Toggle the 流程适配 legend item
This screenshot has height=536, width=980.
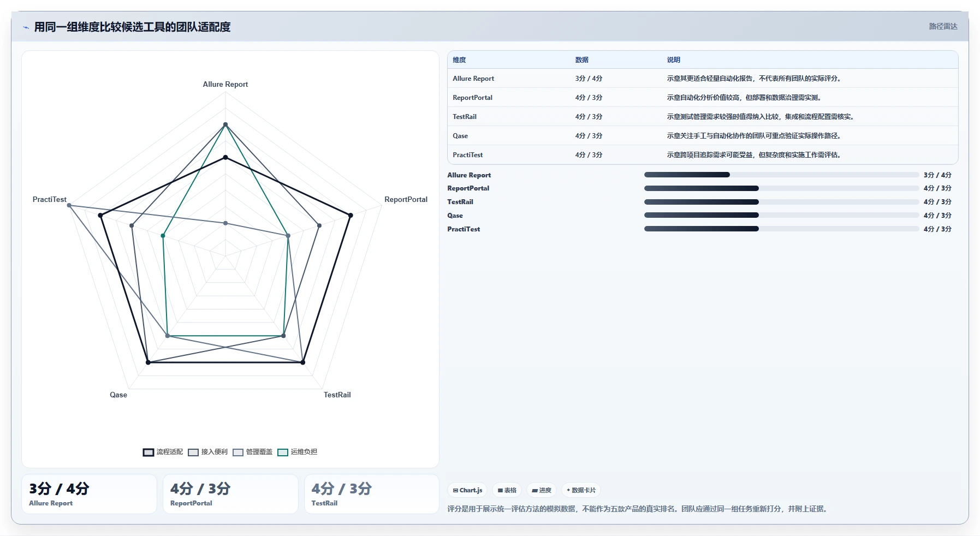(x=163, y=452)
